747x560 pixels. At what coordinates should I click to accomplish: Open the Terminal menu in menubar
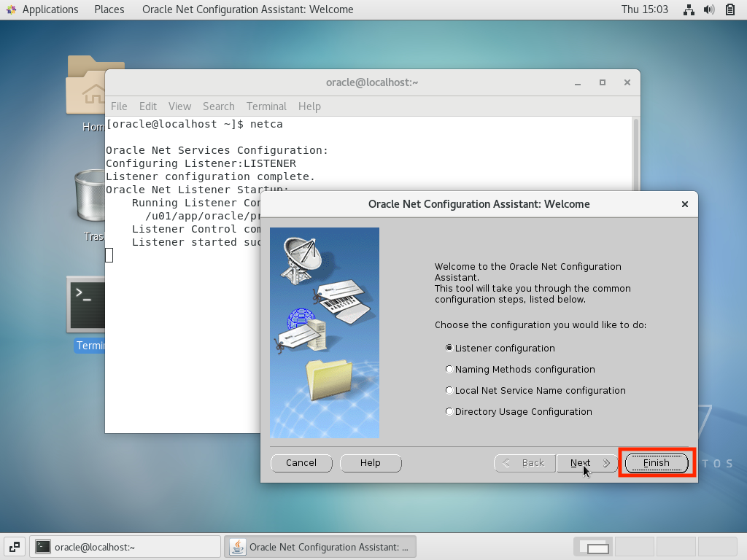click(266, 106)
